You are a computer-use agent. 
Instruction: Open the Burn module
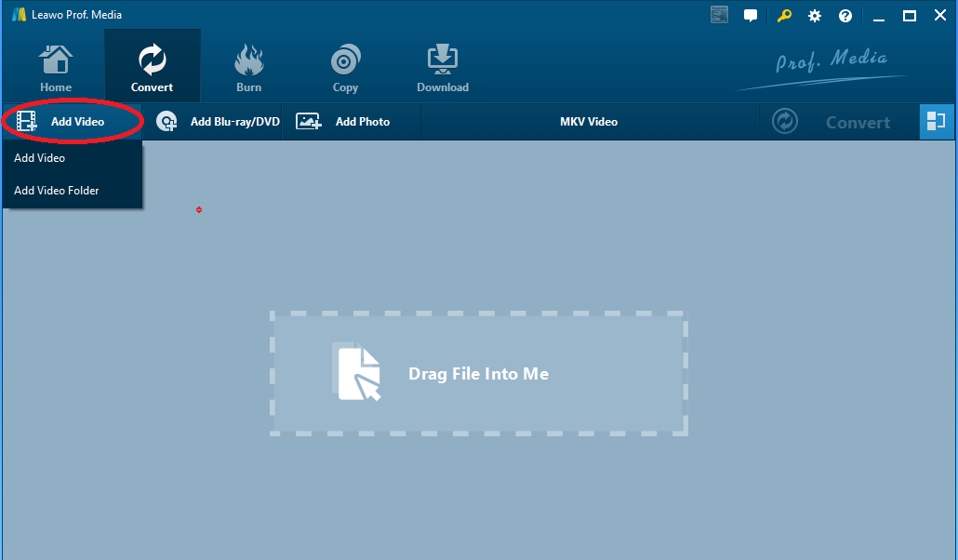248,68
